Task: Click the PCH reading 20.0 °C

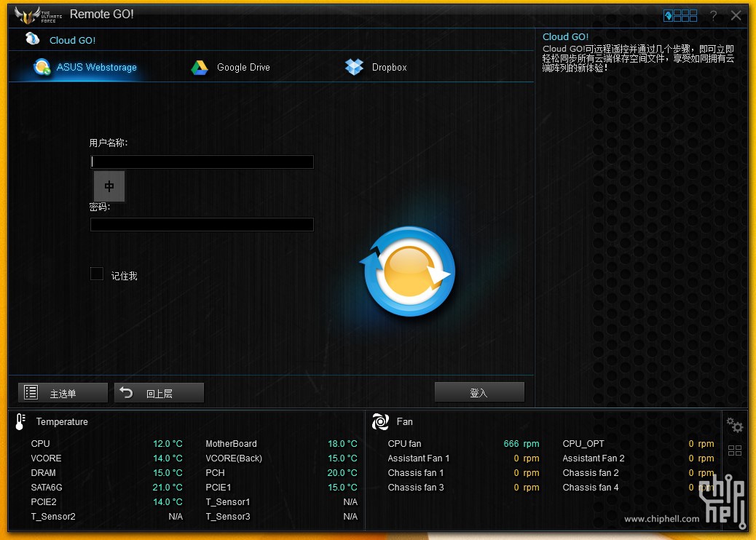Action: tap(342, 472)
